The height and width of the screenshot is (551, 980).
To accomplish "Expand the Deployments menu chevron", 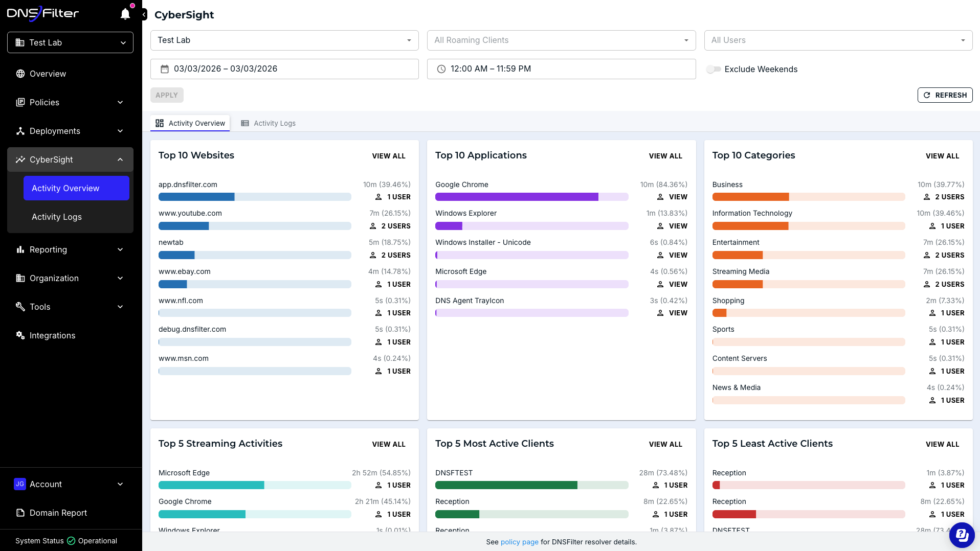I will [x=120, y=131].
